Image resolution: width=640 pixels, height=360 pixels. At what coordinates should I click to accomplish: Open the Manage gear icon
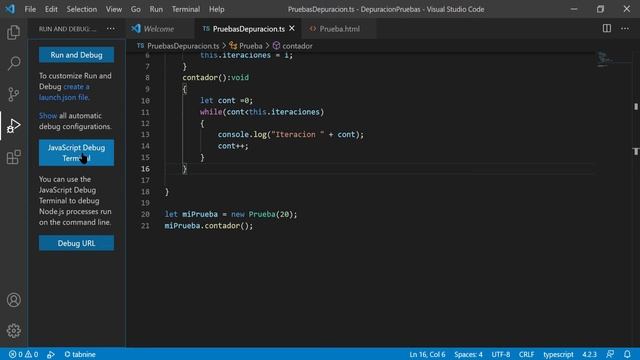point(13,331)
